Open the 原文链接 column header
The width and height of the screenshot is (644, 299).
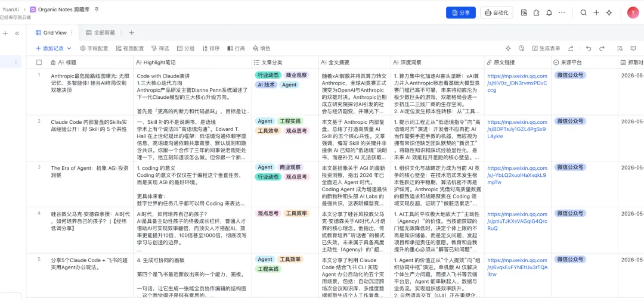click(518, 63)
